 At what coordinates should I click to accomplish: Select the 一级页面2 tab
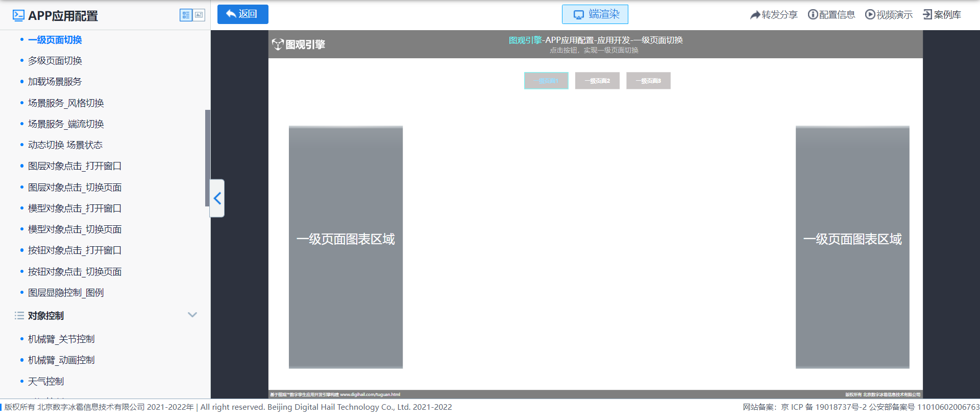pyautogui.click(x=597, y=81)
